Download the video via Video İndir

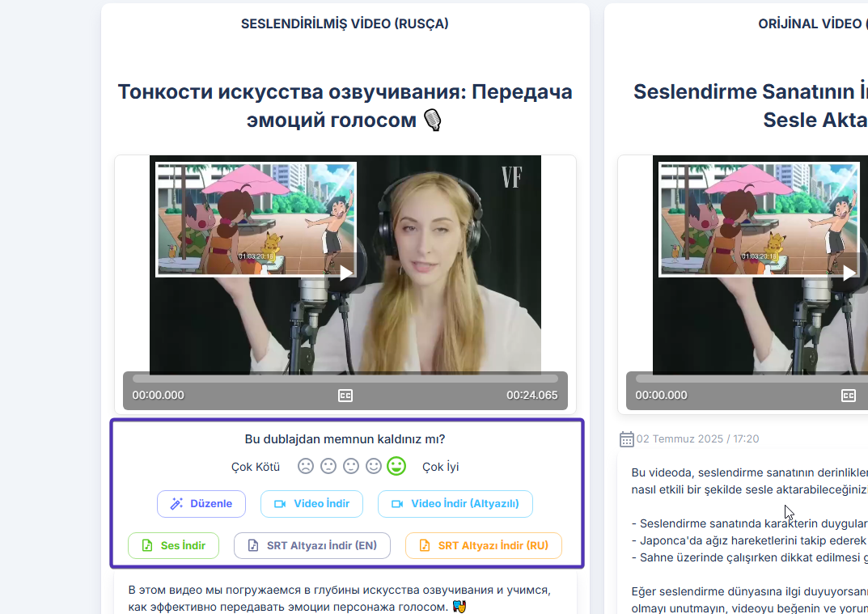click(311, 504)
